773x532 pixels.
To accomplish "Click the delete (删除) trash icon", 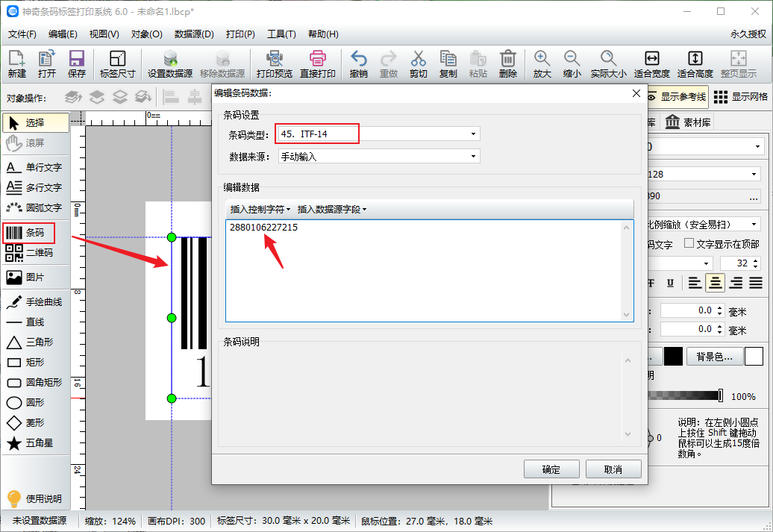I will [508, 64].
